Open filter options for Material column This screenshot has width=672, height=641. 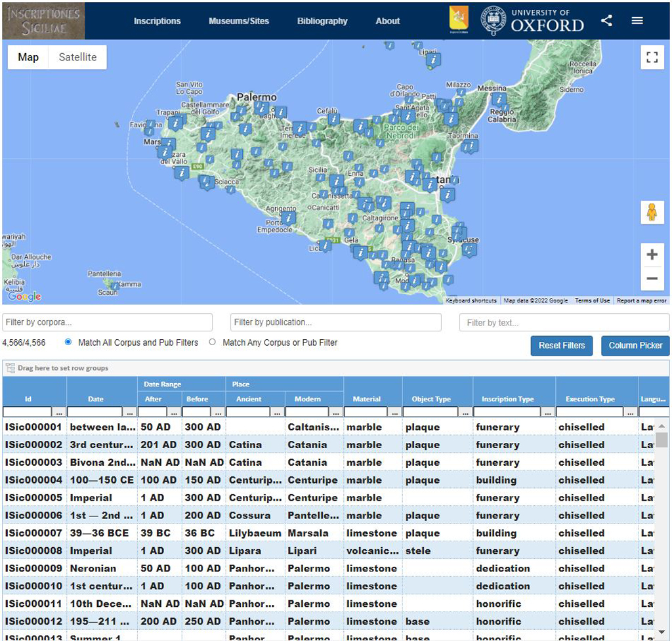pyautogui.click(x=394, y=412)
